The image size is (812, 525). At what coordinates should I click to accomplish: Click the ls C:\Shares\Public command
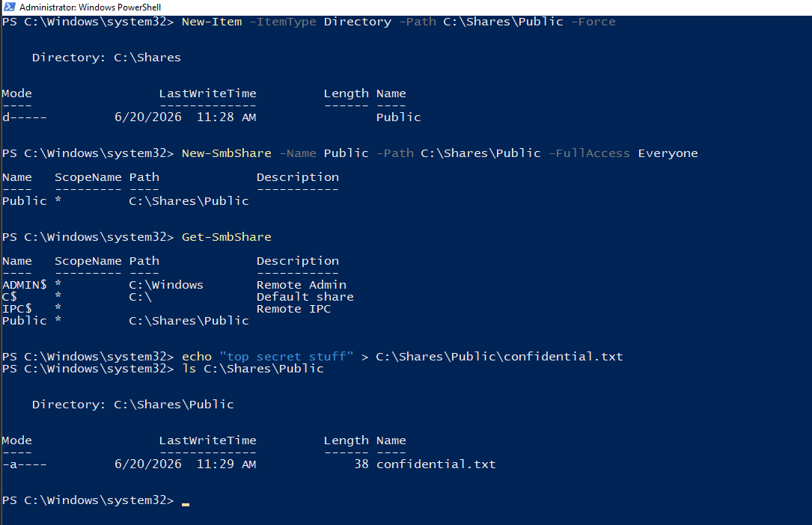pyautogui.click(x=253, y=368)
